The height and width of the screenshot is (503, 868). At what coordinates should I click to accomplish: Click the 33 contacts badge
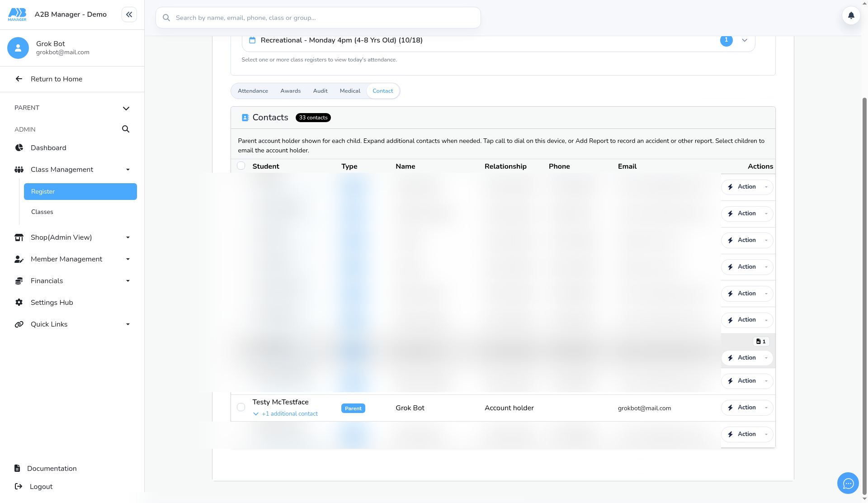point(313,118)
